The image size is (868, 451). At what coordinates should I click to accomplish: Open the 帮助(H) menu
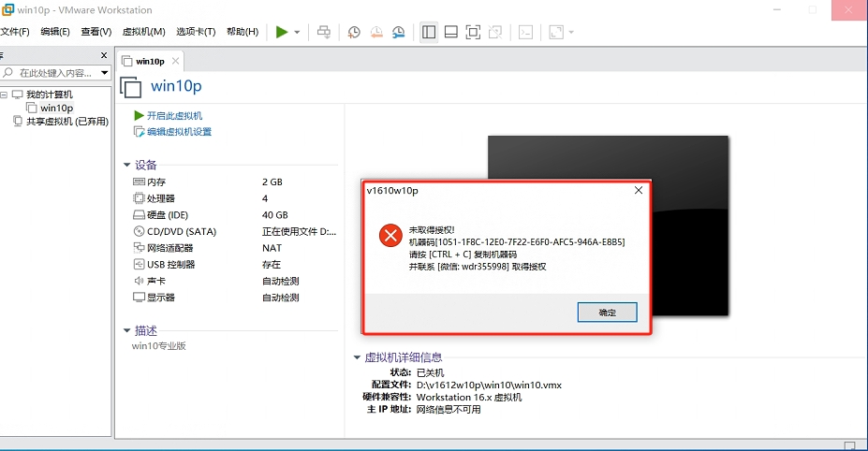(243, 32)
